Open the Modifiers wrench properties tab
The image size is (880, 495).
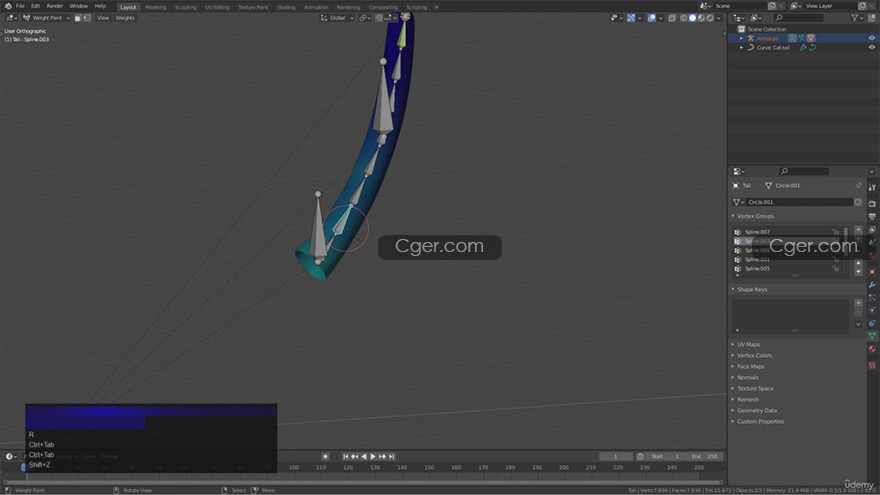tap(872, 285)
